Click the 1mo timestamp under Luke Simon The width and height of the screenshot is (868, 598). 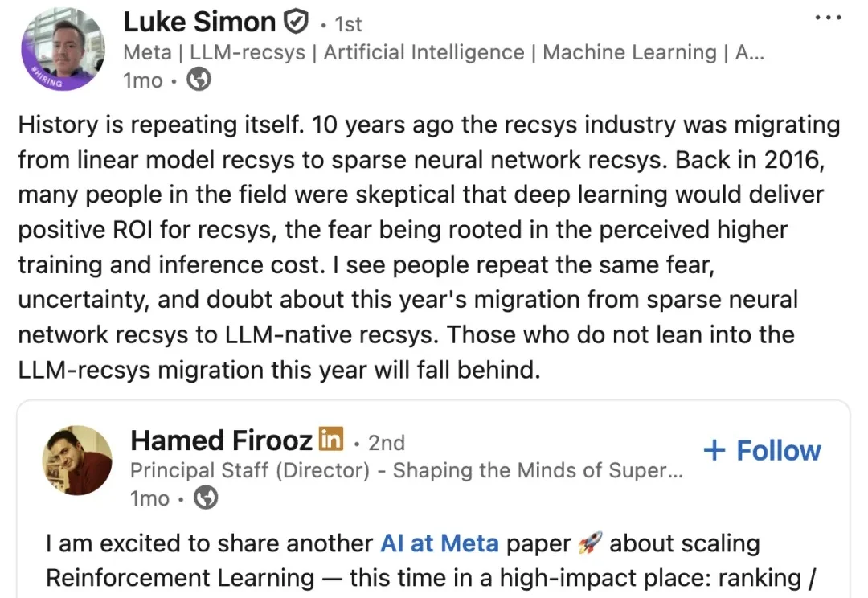coord(143,80)
